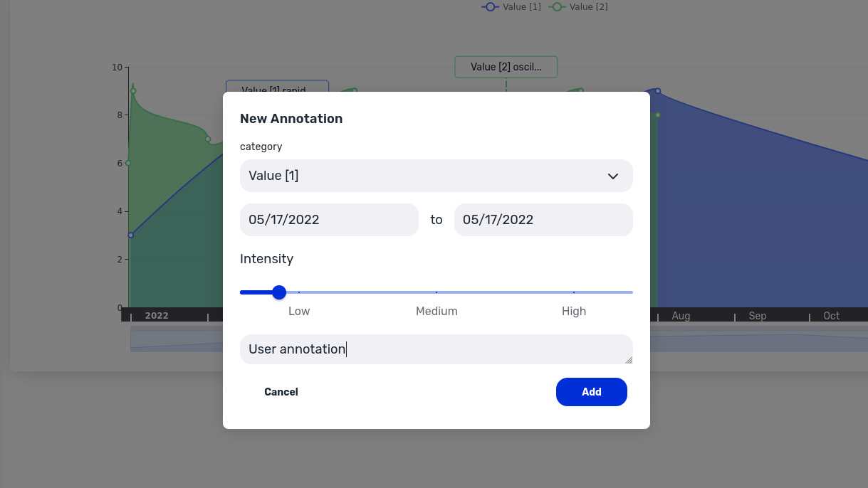Select the "Value [2] oscil..." annotation label

pyautogui.click(x=506, y=67)
